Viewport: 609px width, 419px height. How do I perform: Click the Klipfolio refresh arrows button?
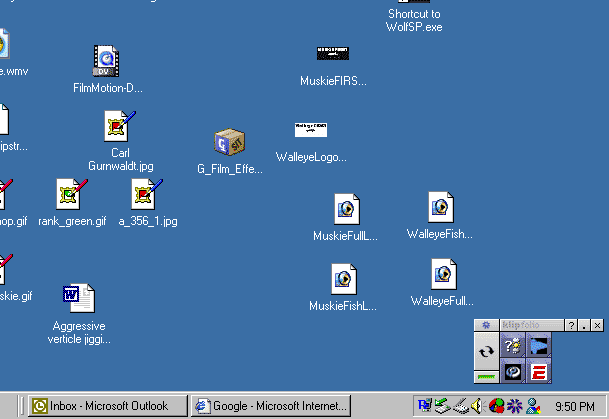(486, 351)
